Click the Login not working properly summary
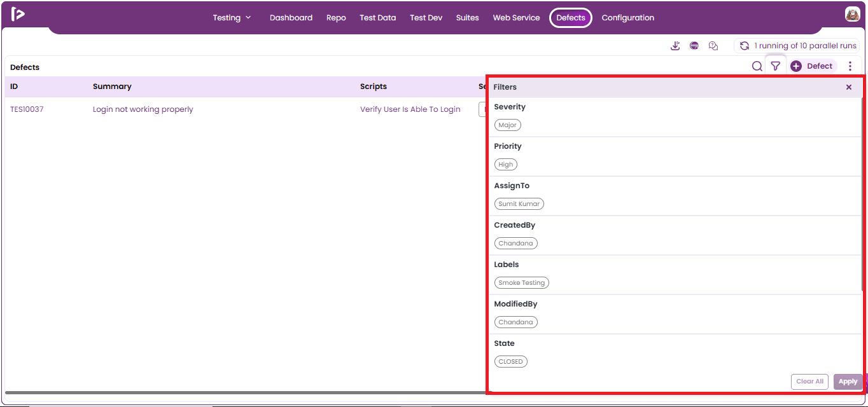868x407 pixels. coord(143,109)
